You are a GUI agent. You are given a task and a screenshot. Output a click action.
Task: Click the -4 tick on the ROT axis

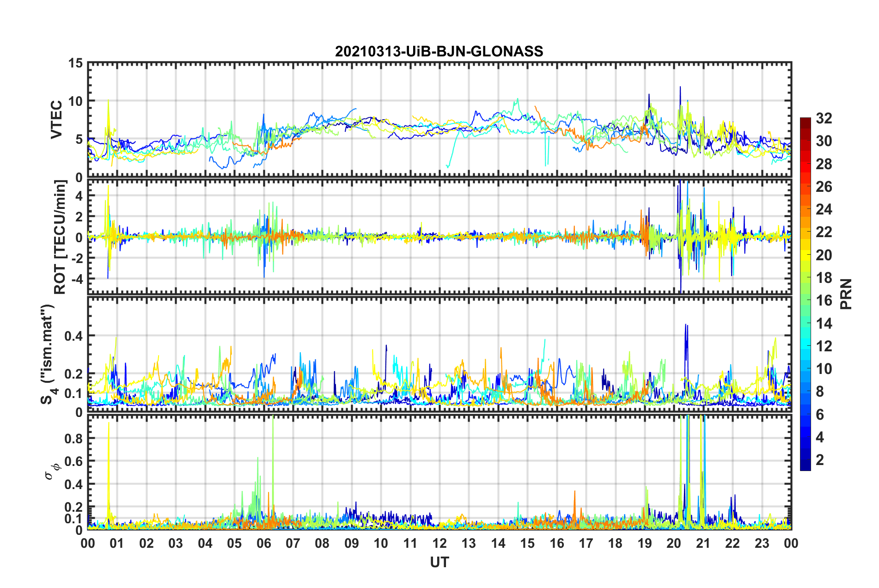(x=77, y=279)
